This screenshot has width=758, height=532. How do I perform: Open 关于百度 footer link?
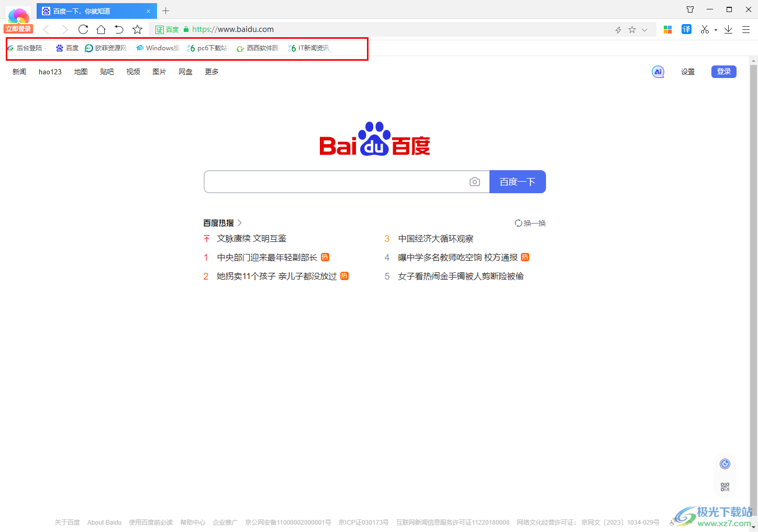[x=68, y=523]
